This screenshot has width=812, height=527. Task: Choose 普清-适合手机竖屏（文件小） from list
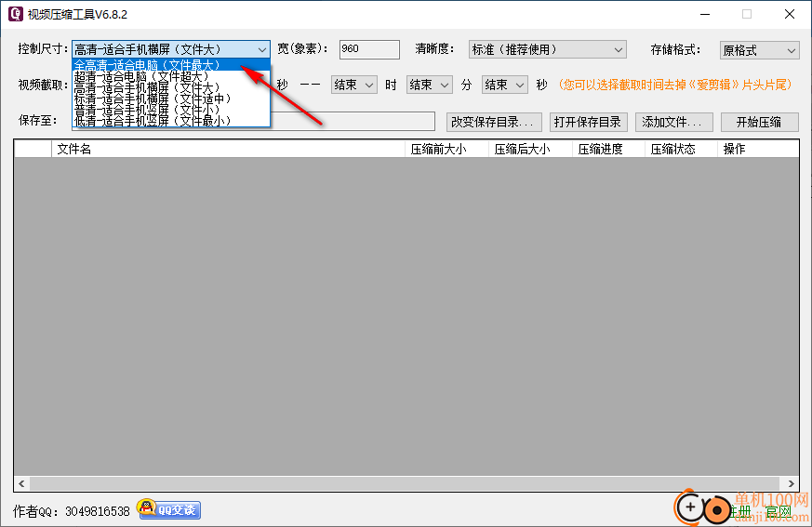coord(171,110)
